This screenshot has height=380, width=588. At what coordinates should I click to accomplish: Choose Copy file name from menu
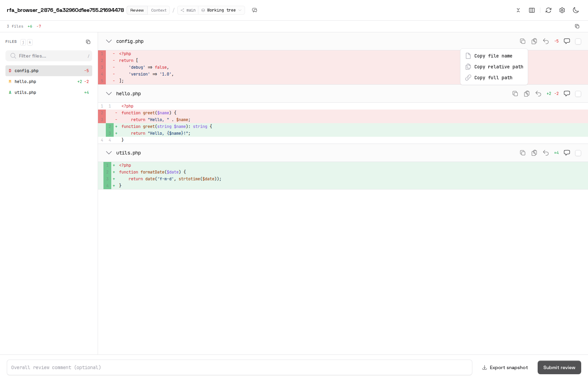tap(494, 56)
